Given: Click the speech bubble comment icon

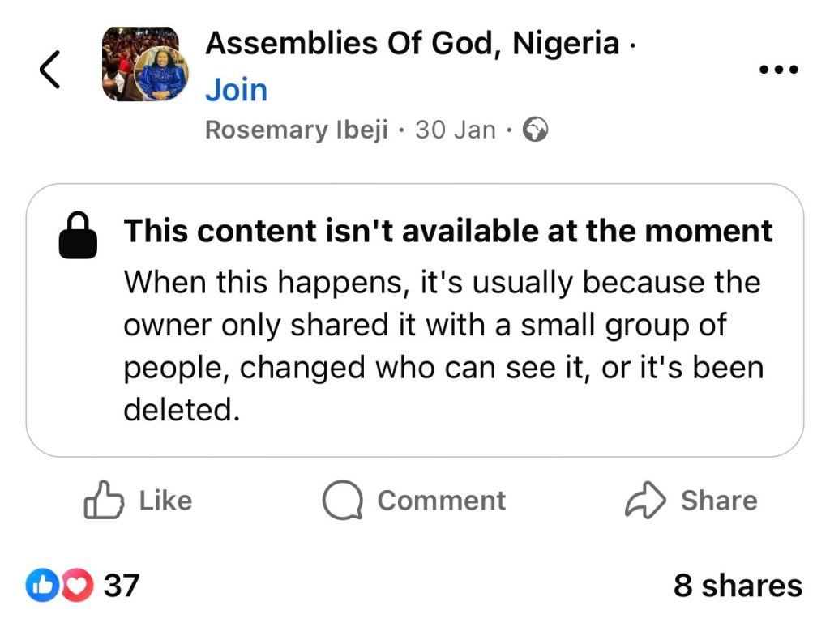Looking at the screenshot, I should (x=342, y=501).
